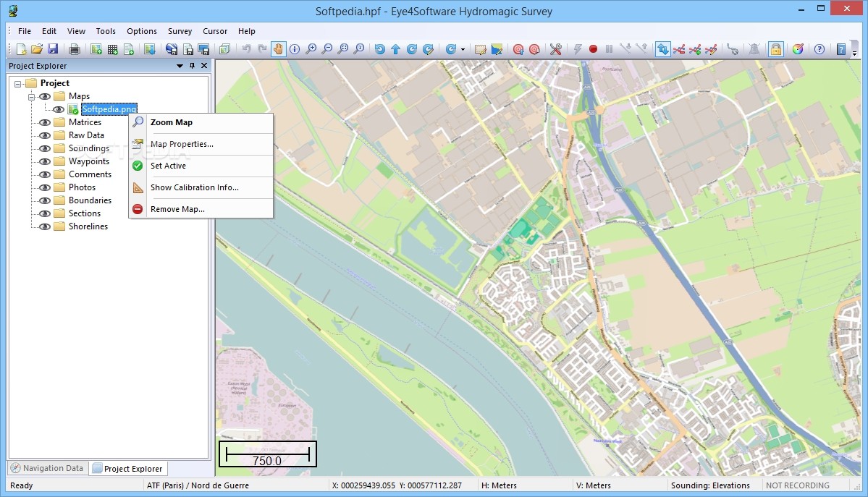This screenshot has height=497, width=868.
Task: Click the boundary edit rectangle icon
Action: click(x=481, y=49)
